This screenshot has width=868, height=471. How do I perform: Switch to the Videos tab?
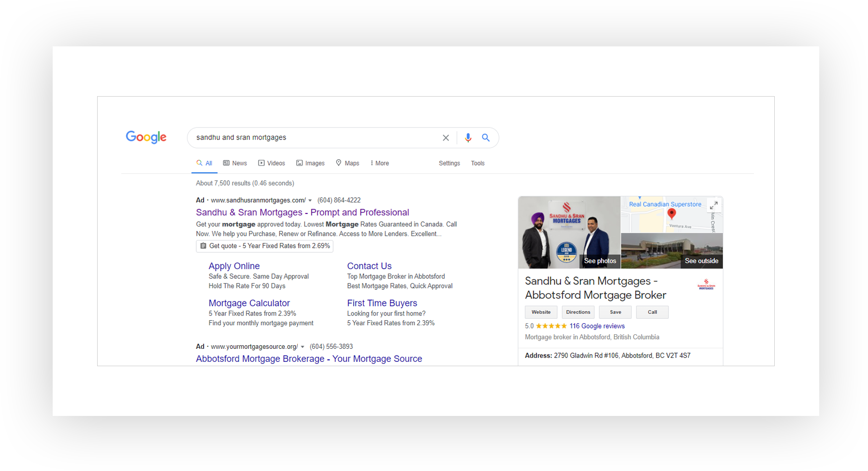(272, 163)
